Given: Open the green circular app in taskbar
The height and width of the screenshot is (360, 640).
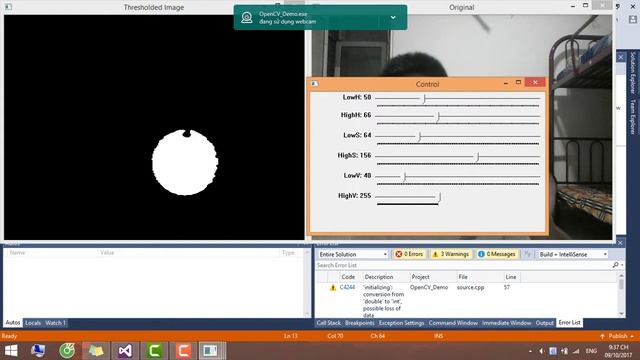Looking at the screenshot, I should [67, 351].
